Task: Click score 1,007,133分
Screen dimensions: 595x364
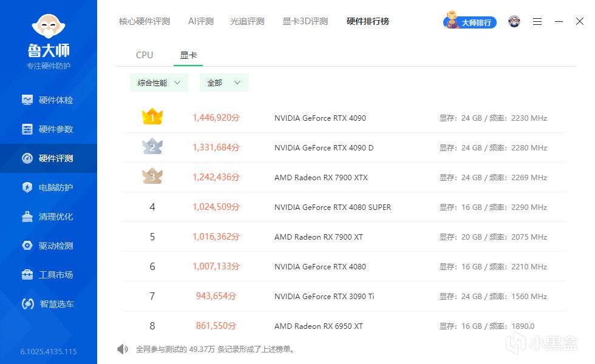Action: tap(216, 266)
